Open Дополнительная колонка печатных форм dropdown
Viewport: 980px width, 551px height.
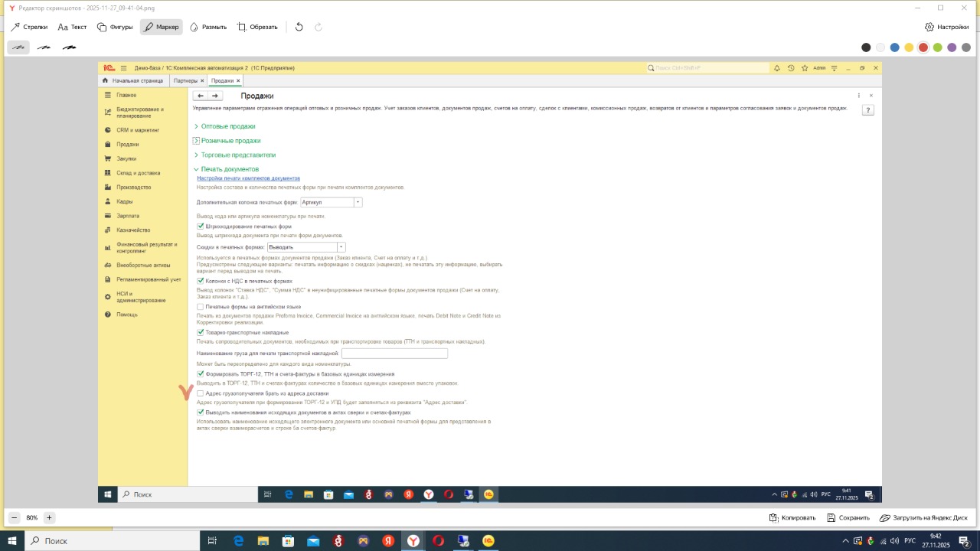coord(358,203)
